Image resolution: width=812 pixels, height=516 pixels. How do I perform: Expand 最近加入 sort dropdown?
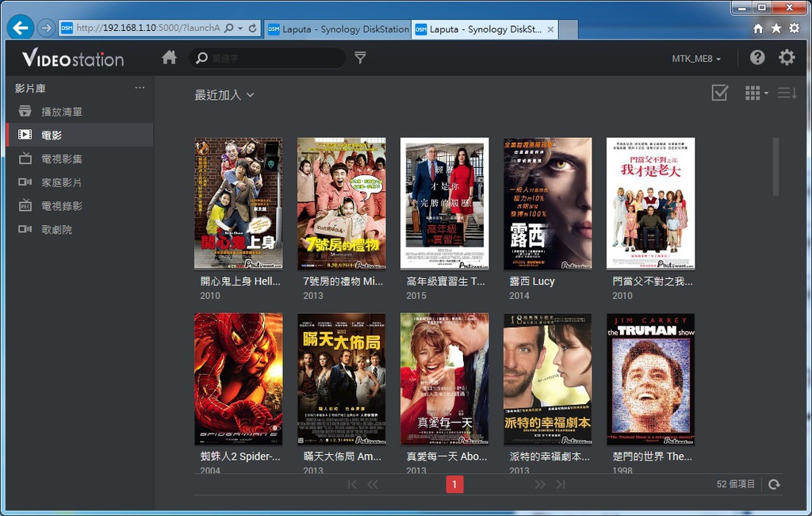pyautogui.click(x=224, y=94)
